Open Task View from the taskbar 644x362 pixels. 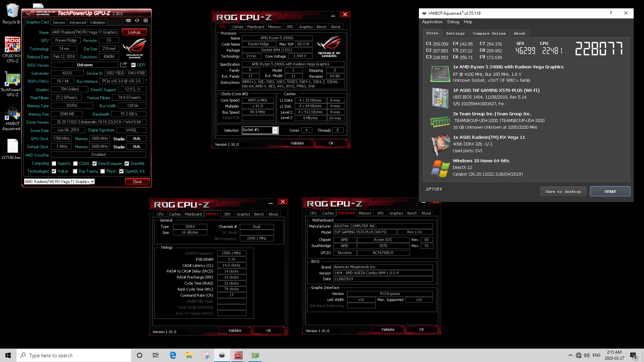[156, 355]
